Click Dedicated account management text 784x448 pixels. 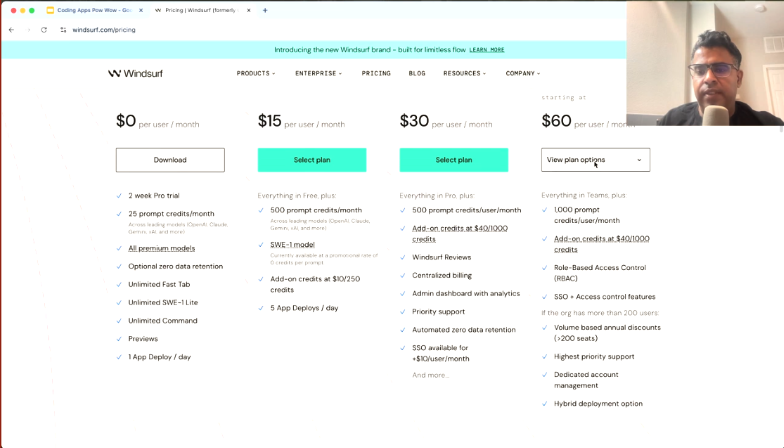pyautogui.click(x=586, y=380)
